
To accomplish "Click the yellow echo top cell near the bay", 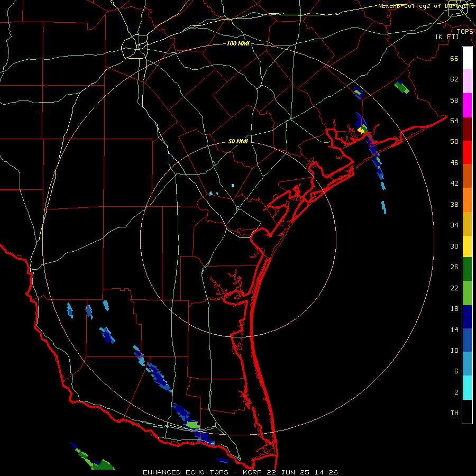I will coord(361,130).
